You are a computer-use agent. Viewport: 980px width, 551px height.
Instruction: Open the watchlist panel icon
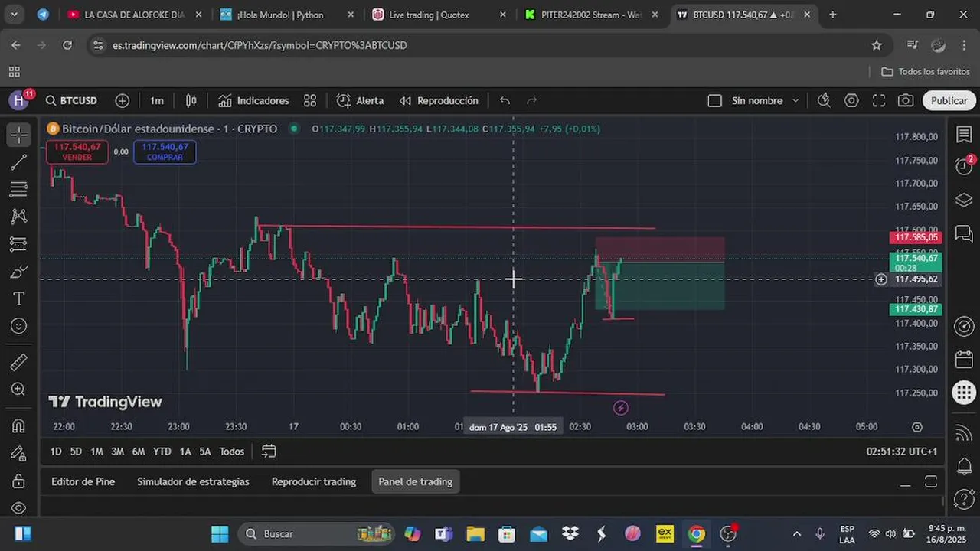click(964, 135)
